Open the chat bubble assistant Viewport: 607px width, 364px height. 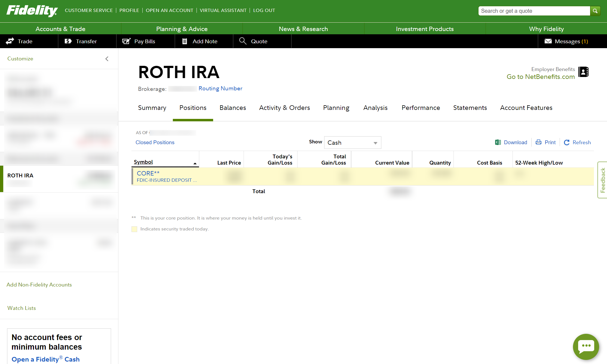point(586,347)
